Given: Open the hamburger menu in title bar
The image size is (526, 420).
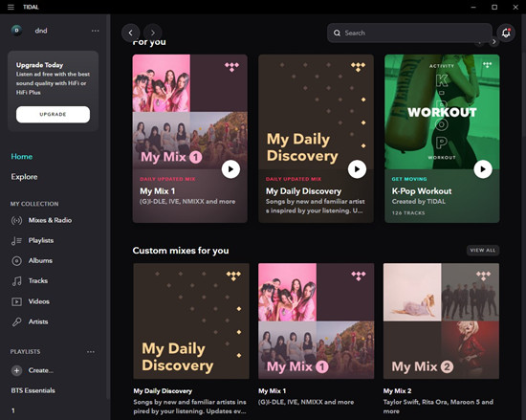Looking at the screenshot, I should [11, 7].
